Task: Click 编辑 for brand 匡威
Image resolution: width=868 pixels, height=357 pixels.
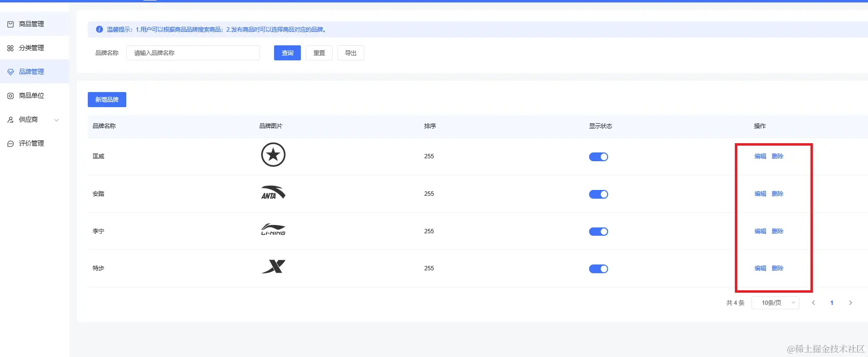Action: pyautogui.click(x=760, y=156)
